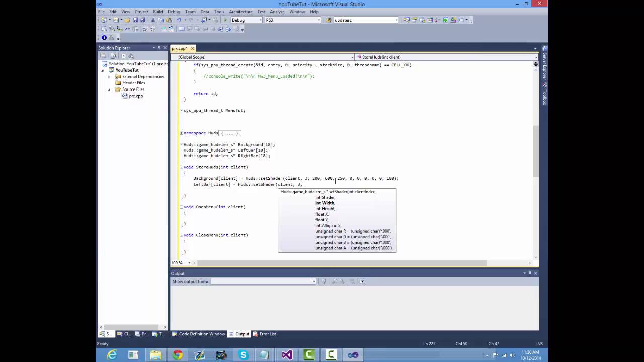The height and width of the screenshot is (362, 644).
Task: Click the Undo toolbar icon
Action: 179,20
